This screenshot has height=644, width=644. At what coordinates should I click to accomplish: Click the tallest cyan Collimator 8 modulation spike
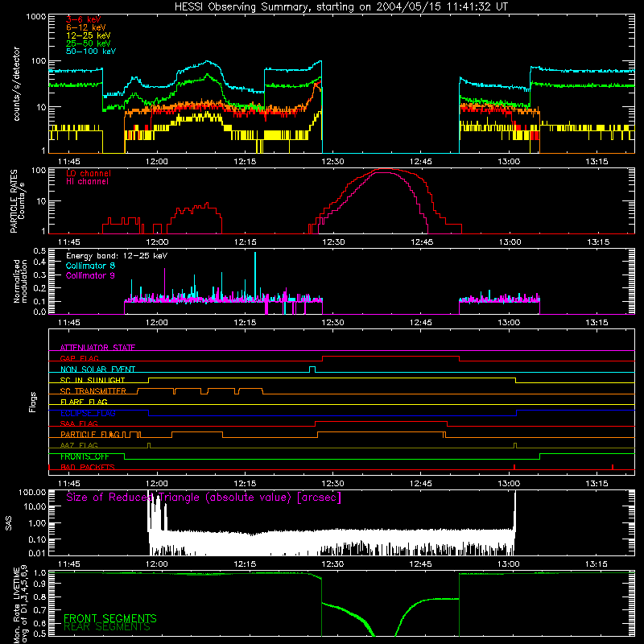255,275
